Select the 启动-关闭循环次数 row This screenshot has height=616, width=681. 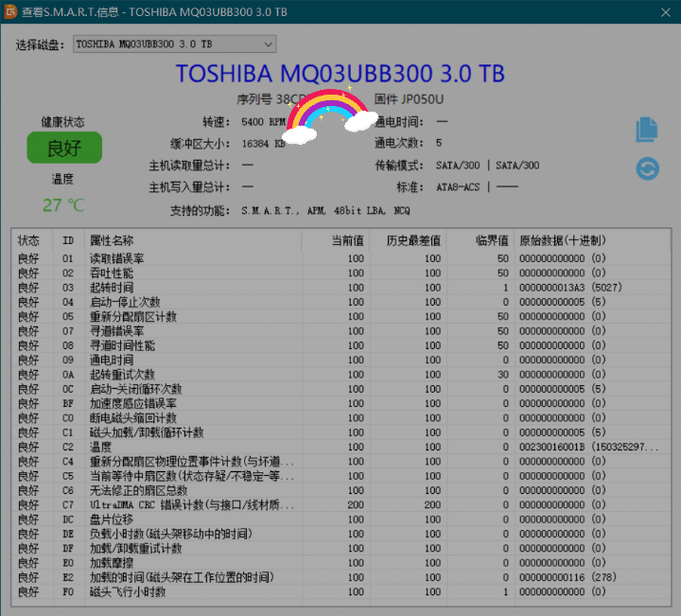pyautogui.click(x=340, y=389)
